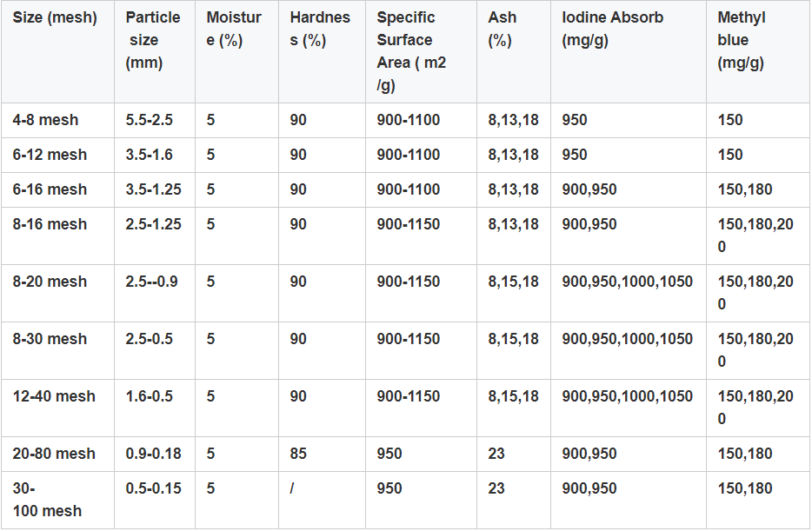Viewport: 812px width, 531px height.
Task: Click the Size (mesh) column header
Action: [55, 17]
